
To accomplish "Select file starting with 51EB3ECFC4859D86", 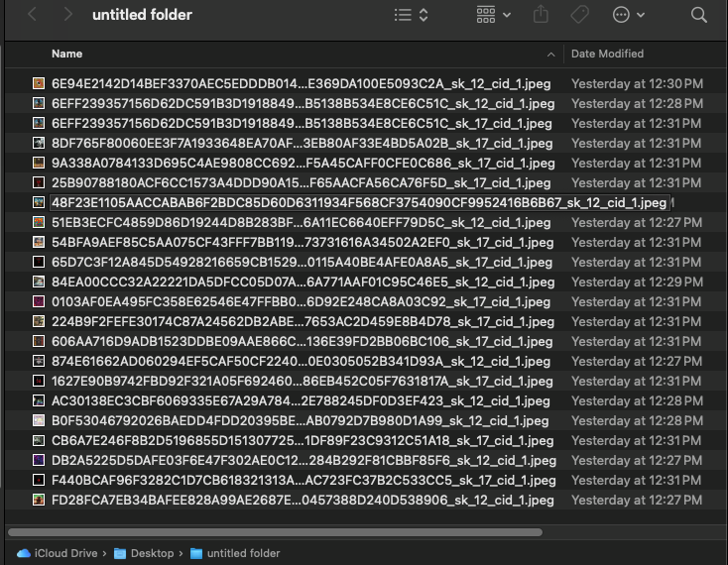I will (301, 223).
